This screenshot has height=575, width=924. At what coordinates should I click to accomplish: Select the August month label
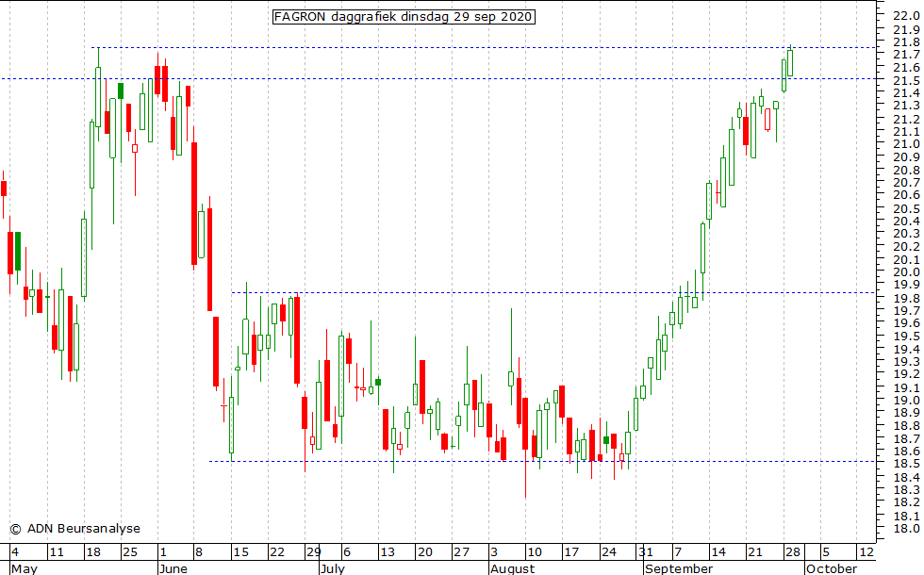[513, 568]
